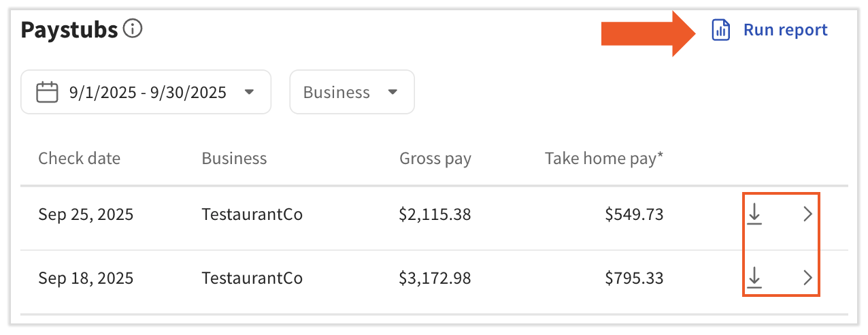Select the Sep 25, 2025 check date cell

tap(86, 214)
